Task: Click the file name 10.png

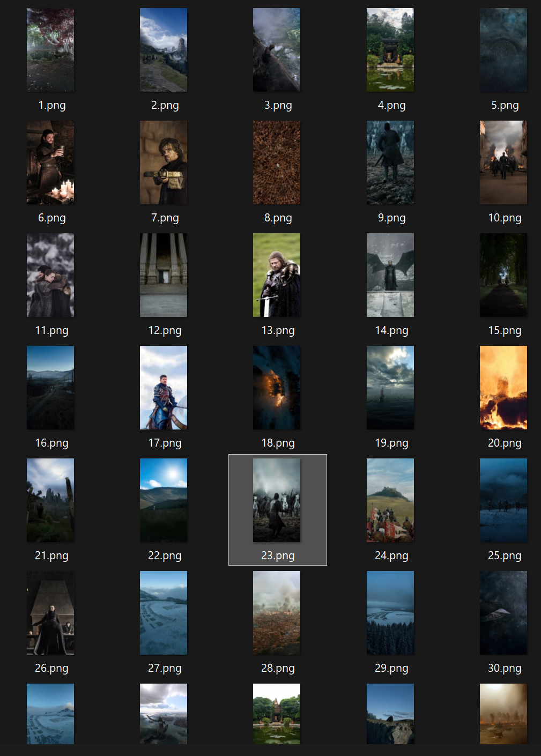Action: (x=505, y=218)
